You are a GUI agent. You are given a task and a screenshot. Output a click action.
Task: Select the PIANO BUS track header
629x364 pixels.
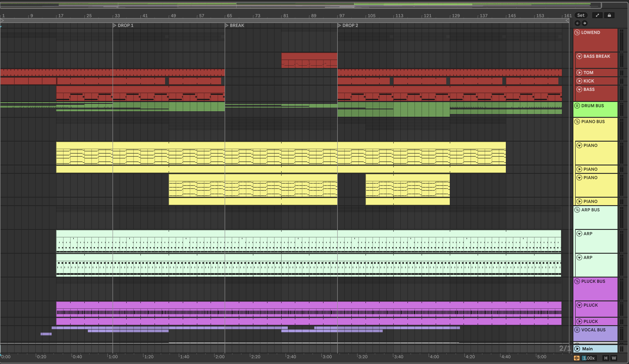pyautogui.click(x=593, y=122)
